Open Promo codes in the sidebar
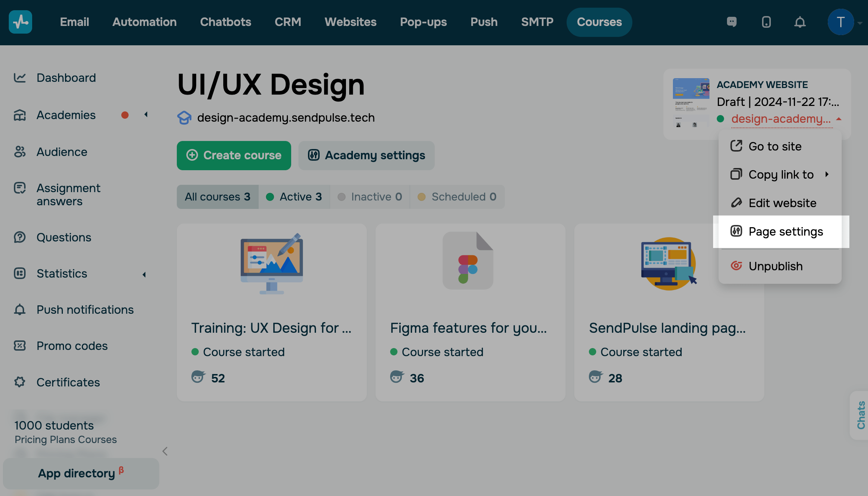The height and width of the screenshot is (496, 868). pos(72,346)
